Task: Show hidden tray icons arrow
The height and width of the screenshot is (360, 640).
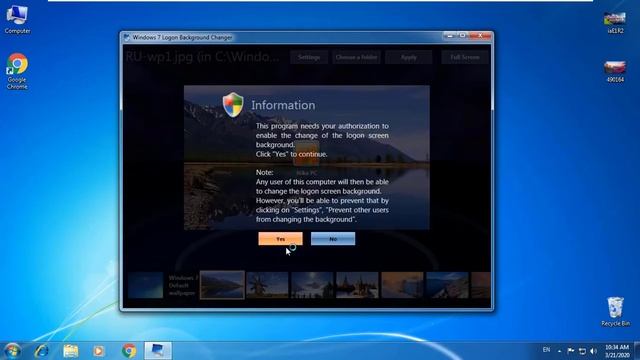Action: pos(560,351)
